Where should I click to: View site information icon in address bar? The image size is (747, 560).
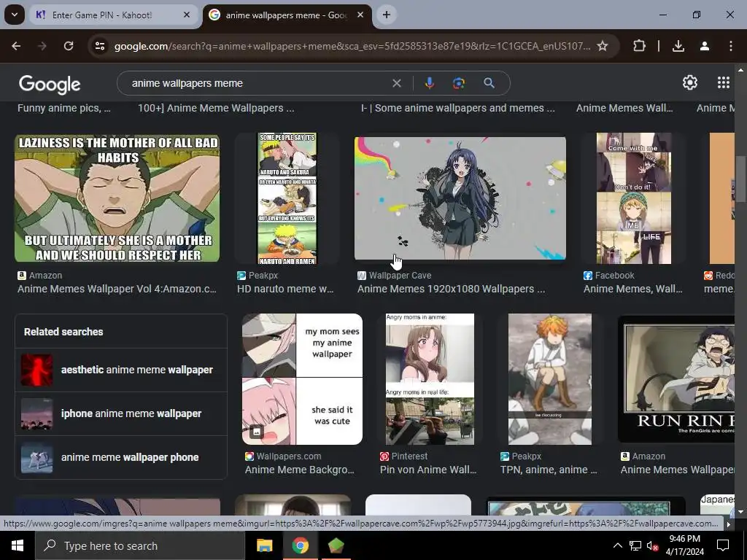(100, 46)
